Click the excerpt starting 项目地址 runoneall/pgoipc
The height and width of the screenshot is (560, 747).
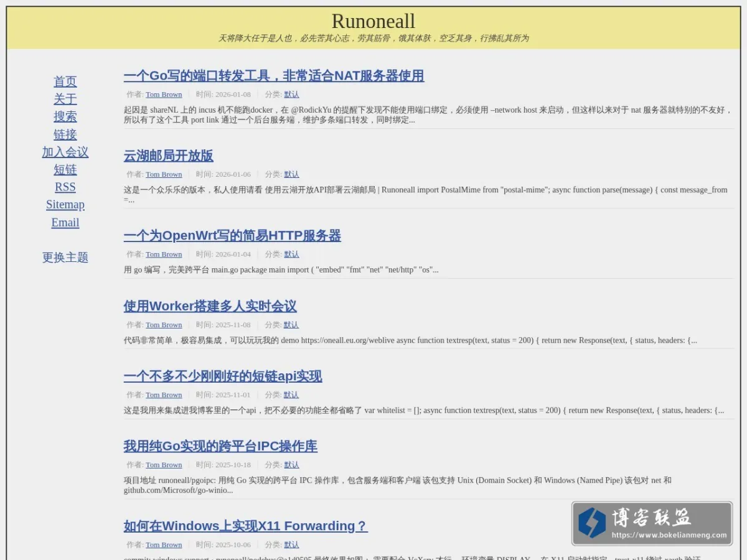click(x=398, y=485)
